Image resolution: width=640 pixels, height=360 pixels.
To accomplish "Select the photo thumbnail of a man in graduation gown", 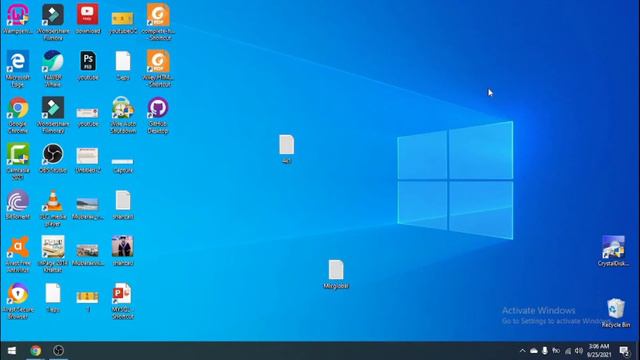I will click(122, 251).
